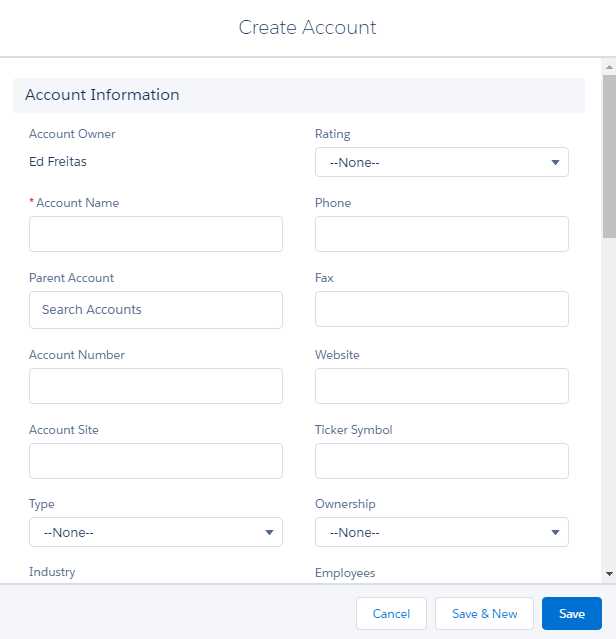
Task: Click the Account Information section header
Action: pos(299,95)
